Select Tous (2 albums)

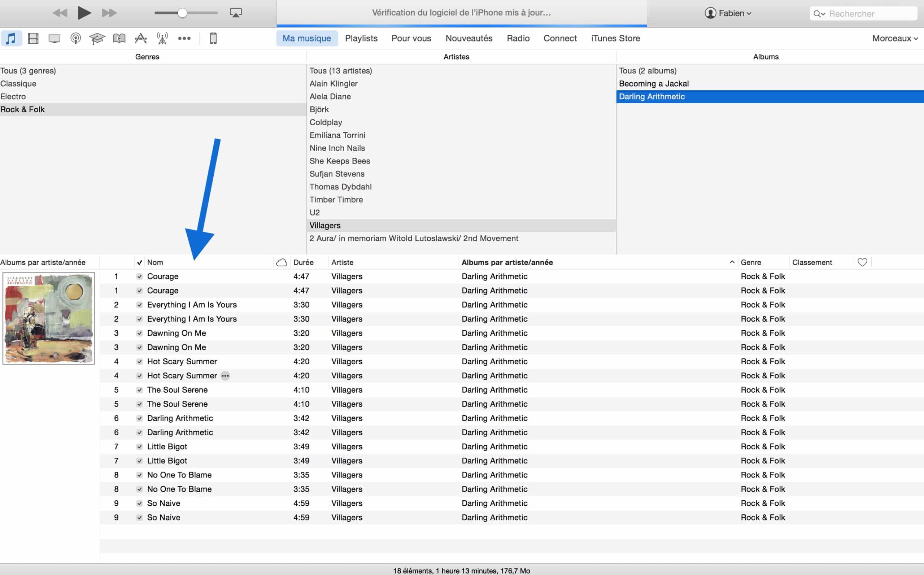click(x=770, y=71)
